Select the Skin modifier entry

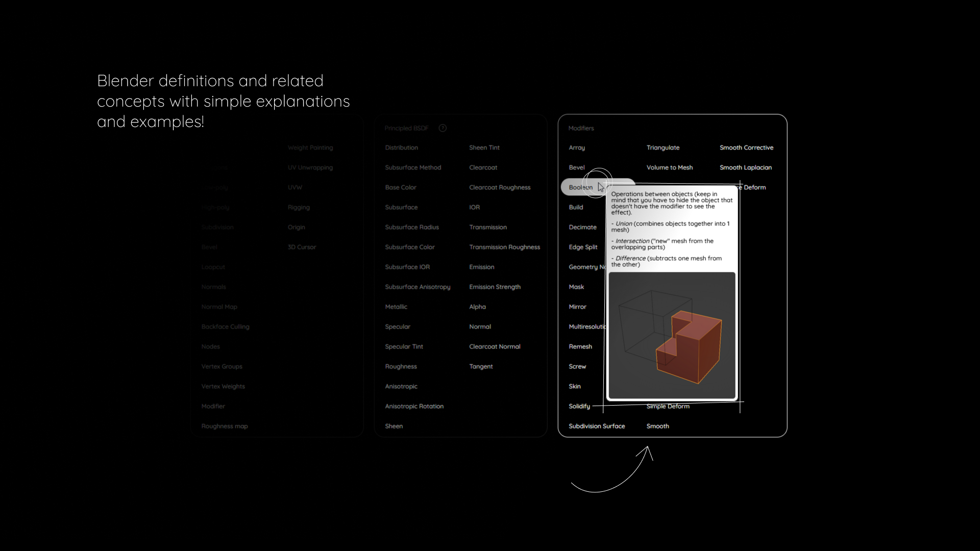[x=575, y=386]
